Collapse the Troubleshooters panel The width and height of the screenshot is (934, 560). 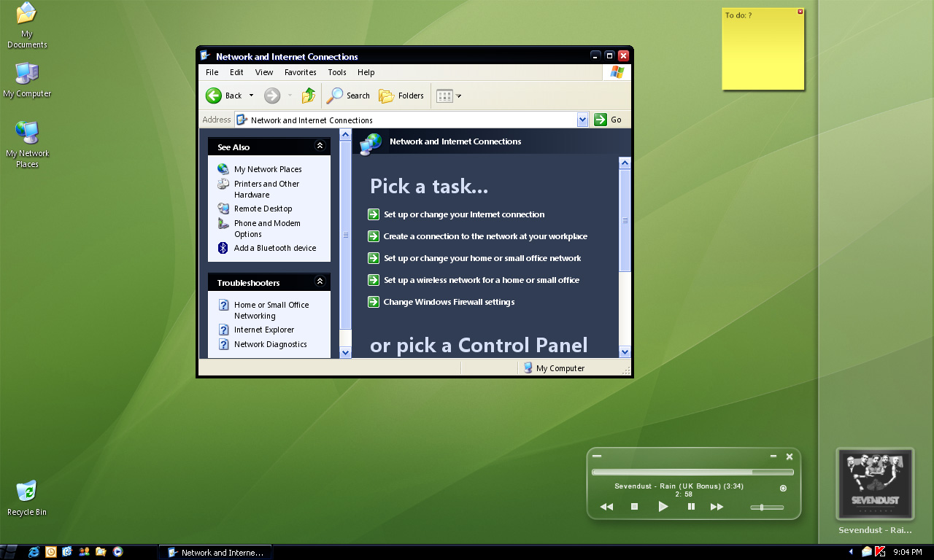pos(320,281)
